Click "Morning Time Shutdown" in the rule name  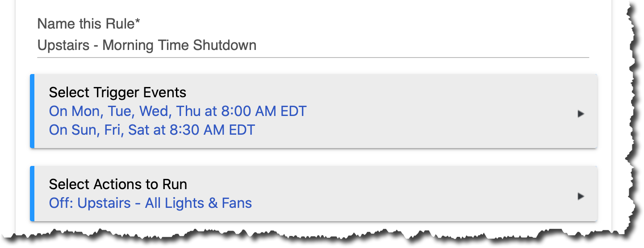point(179,45)
